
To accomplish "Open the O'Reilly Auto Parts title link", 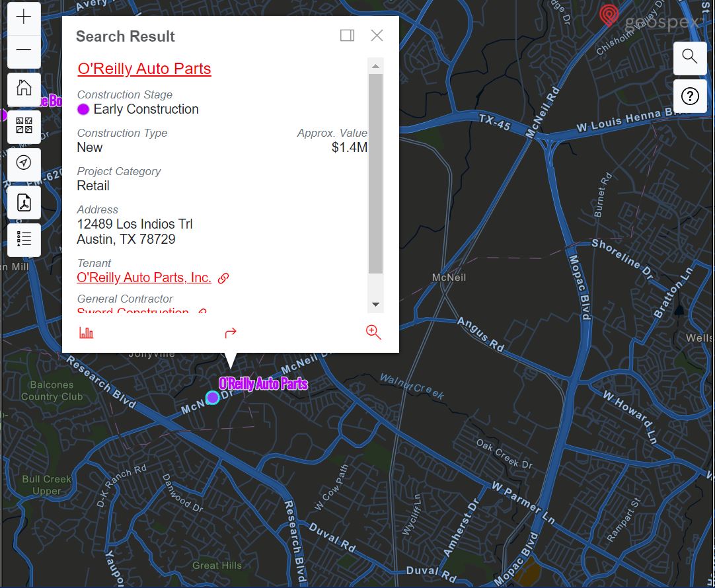I will (144, 68).
